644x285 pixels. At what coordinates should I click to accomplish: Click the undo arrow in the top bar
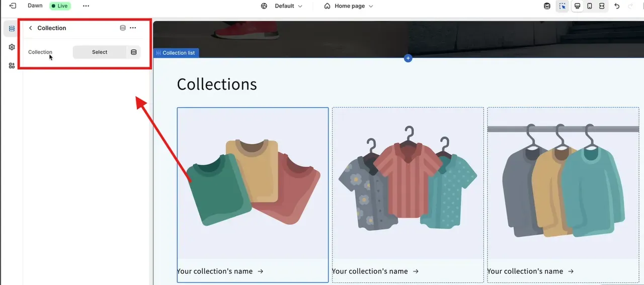click(x=617, y=6)
